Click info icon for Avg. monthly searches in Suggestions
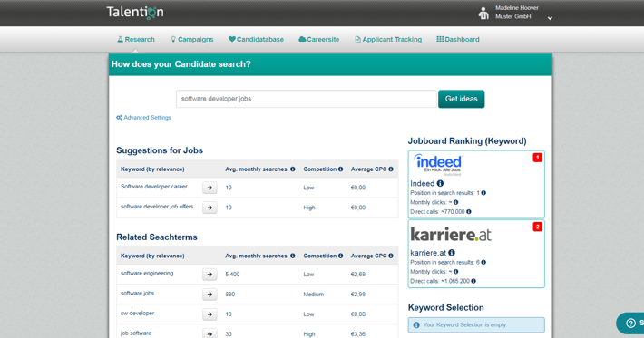The image size is (644, 338). pos(292,169)
